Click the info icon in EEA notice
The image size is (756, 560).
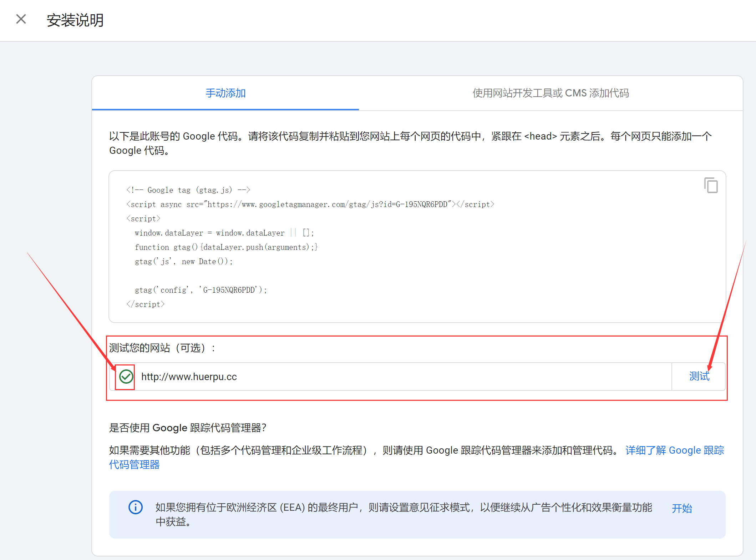(136, 507)
